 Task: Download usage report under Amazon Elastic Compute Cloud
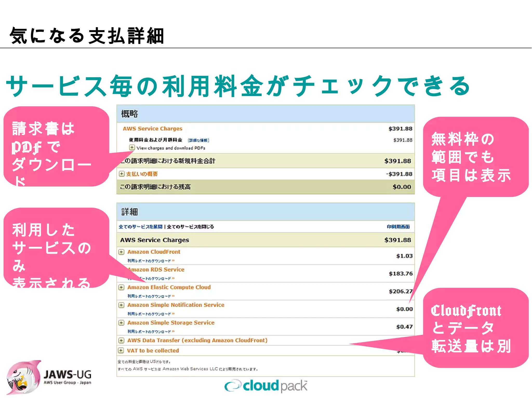(151, 296)
